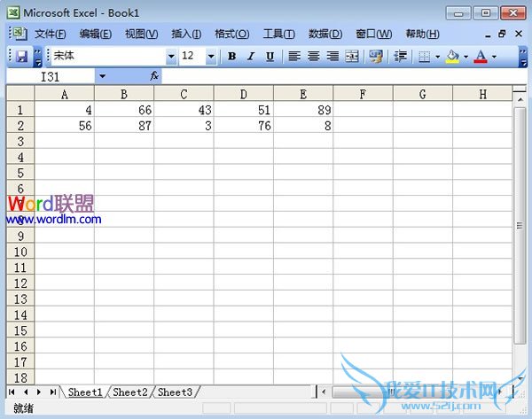
Task: Switch to Sheet1 tab
Action: (x=85, y=392)
